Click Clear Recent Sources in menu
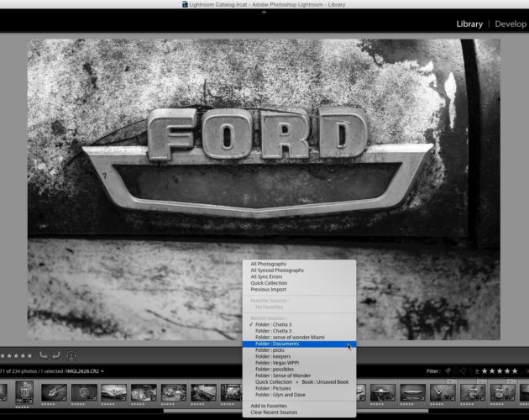The height and width of the screenshot is (420, 529). tap(299, 412)
